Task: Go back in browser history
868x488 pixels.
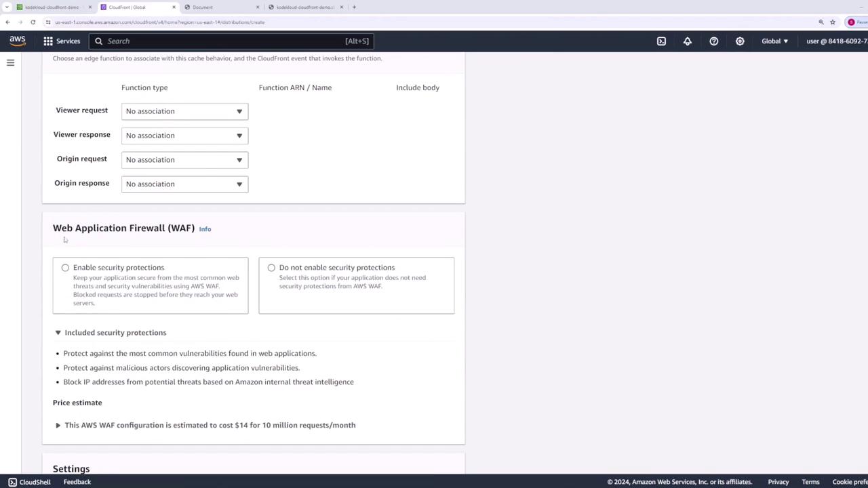Action: (7, 22)
